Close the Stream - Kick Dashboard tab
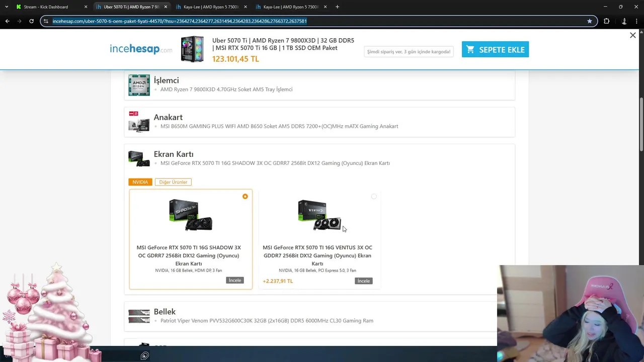This screenshot has width=644, height=362. pyautogui.click(x=86, y=7)
